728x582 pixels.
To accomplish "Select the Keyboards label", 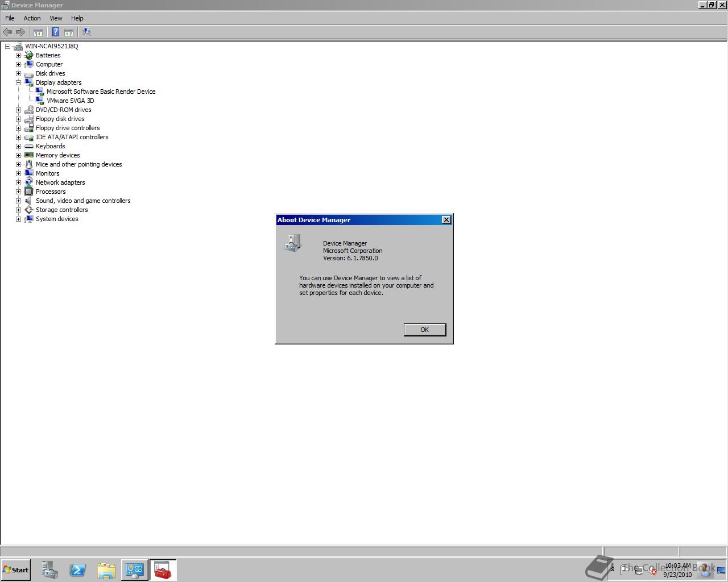I will coord(50,146).
